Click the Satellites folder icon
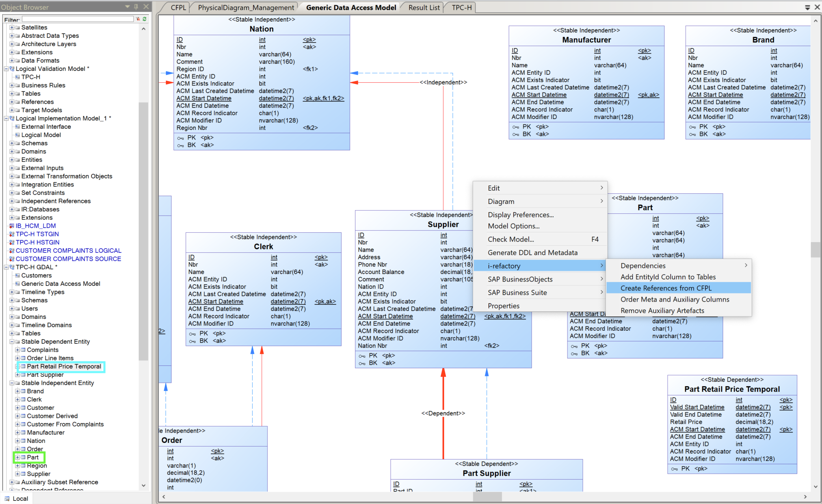The height and width of the screenshot is (504, 822). tap(17, 28)
